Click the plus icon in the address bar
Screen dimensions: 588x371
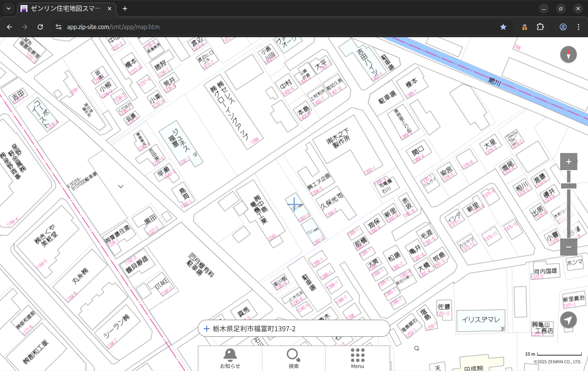click(x=207, y=329)
